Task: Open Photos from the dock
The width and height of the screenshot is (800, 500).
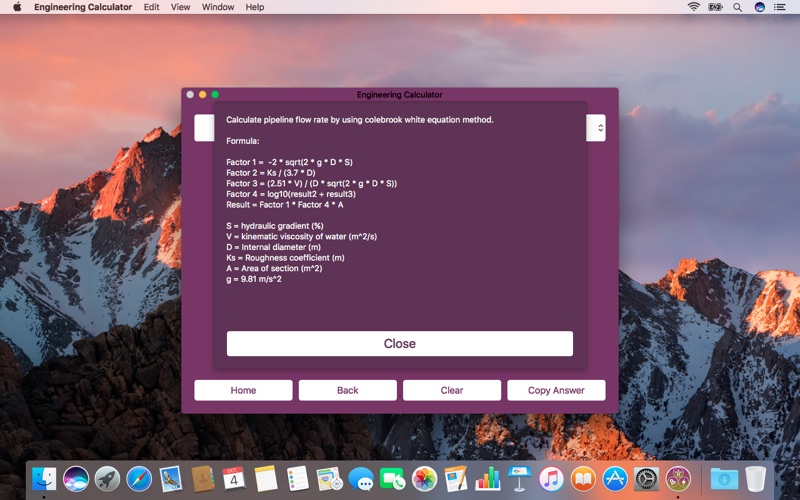Action: pos(424,479)
